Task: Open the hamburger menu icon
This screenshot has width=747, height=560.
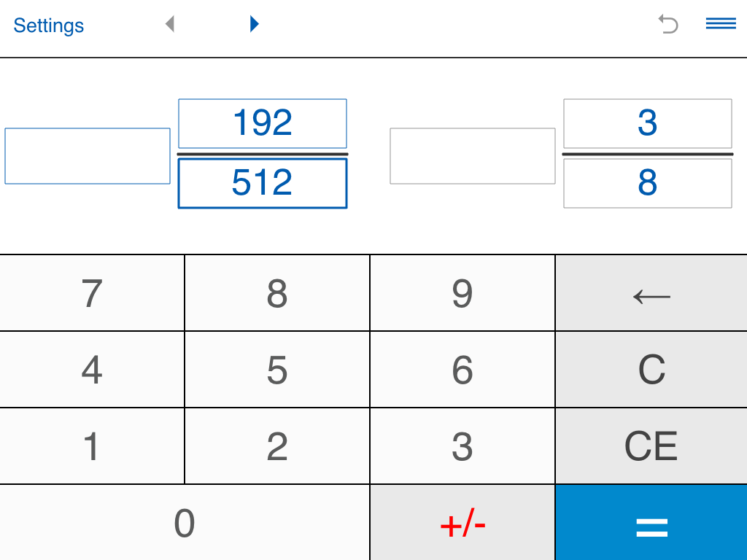Action: (x=721, y=24)
